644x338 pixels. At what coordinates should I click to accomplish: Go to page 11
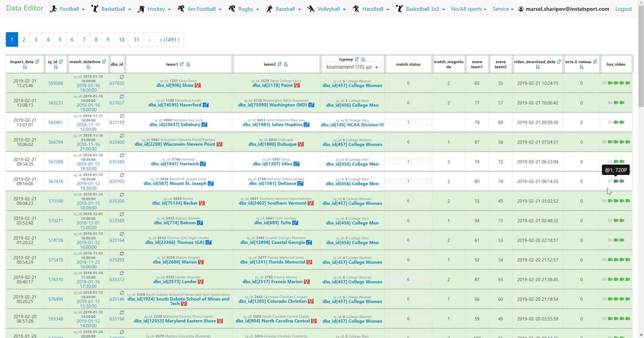point(136,39)
